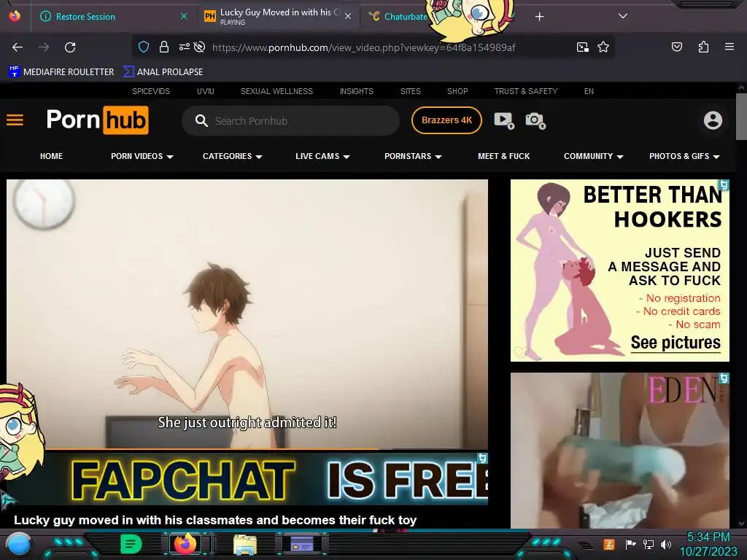Reload the current page

pos(70,47)
